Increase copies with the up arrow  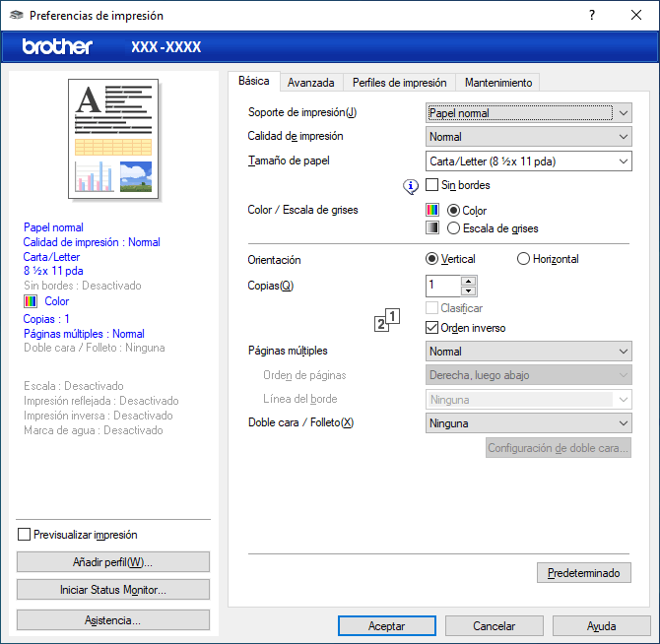click(x=469, y=281)
